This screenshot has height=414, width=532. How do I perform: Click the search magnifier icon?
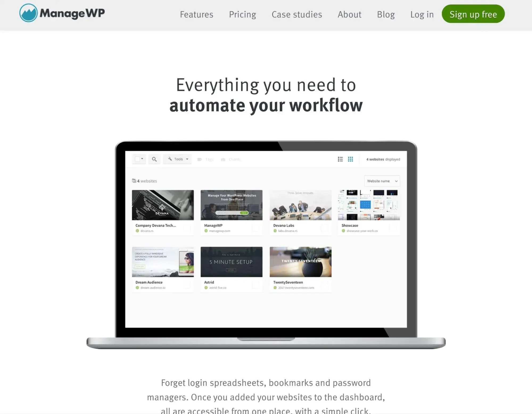coord(155,159)
